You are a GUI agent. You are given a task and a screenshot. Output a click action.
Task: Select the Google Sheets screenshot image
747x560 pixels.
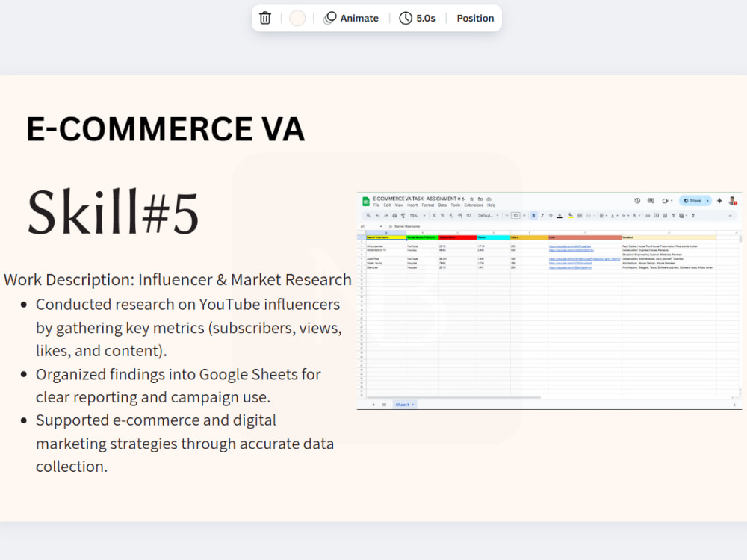549,301
